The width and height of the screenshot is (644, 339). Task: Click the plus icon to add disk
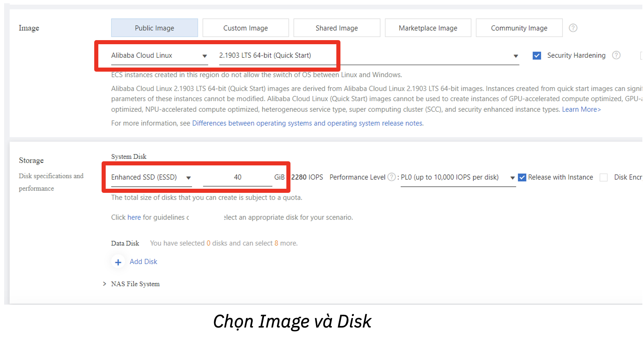pyautogui.click(x=118, y=262)
